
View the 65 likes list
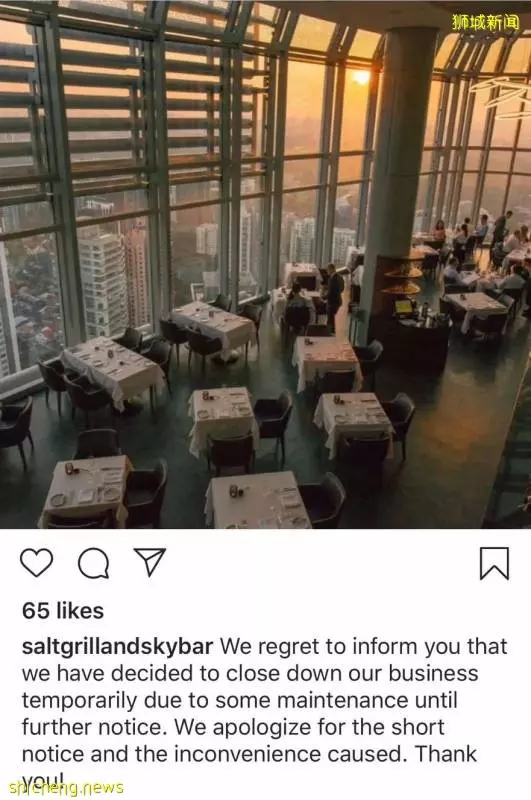pyautogui.click(x=63, y=611)
